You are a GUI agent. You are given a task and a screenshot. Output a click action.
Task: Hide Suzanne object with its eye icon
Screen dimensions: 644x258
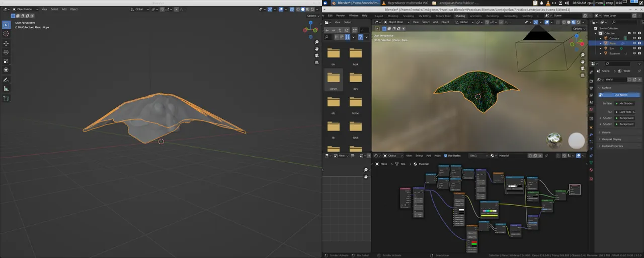634,53
